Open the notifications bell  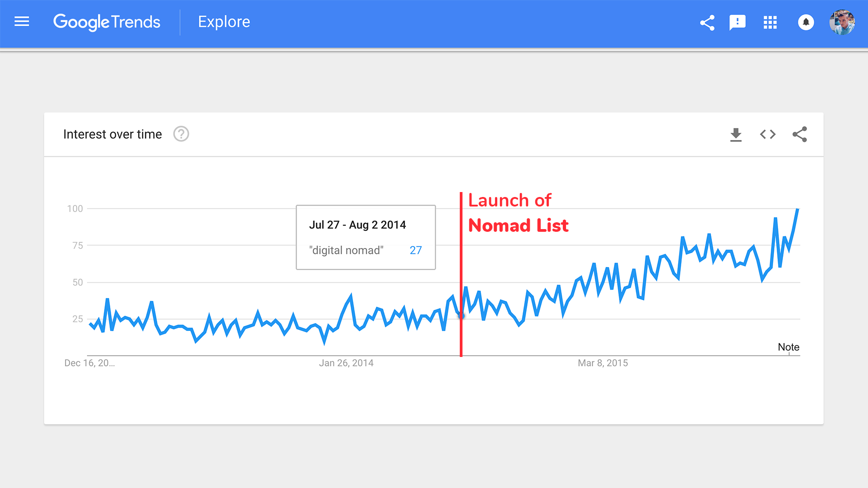(x=806, y=22)
